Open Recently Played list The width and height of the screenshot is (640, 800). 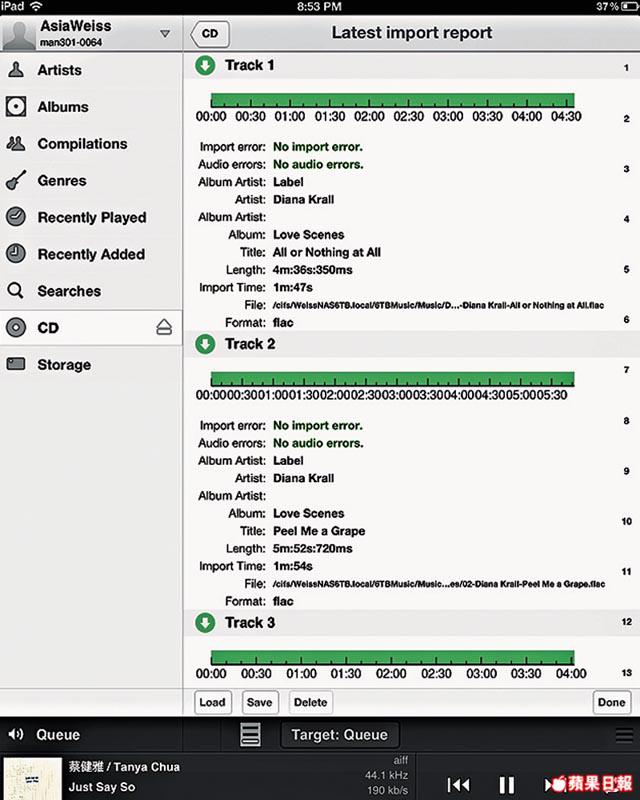pos(91,217)
